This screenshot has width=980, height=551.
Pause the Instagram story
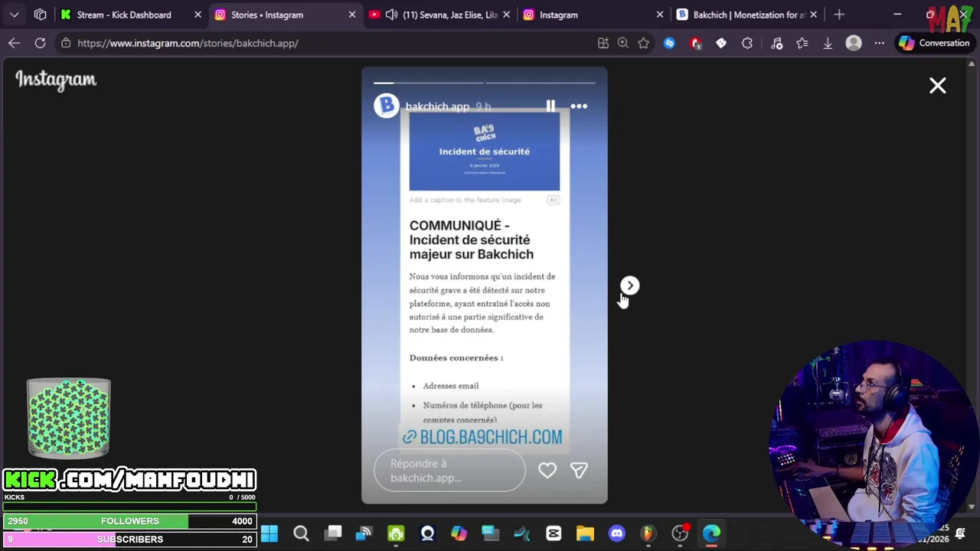pos(550,106)
